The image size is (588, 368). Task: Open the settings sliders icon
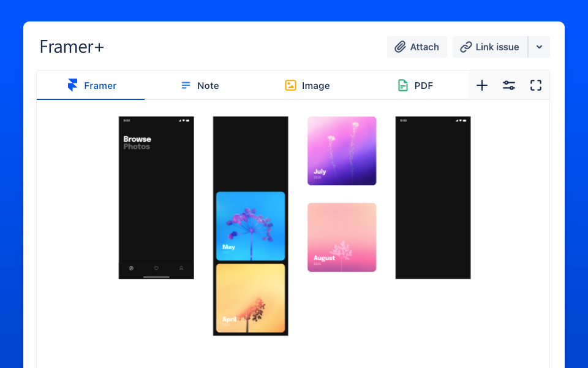click(x=509, y=85)
